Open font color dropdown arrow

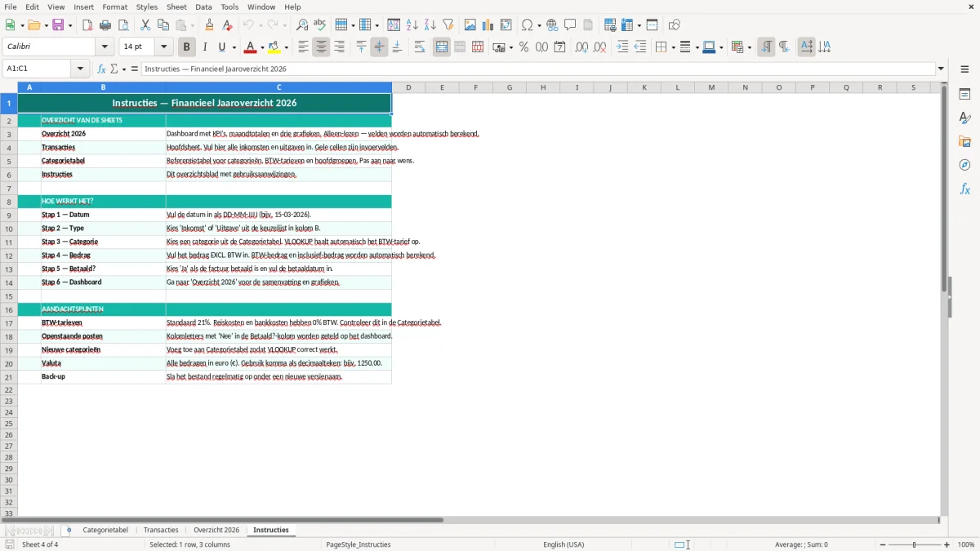click(261, 47)
